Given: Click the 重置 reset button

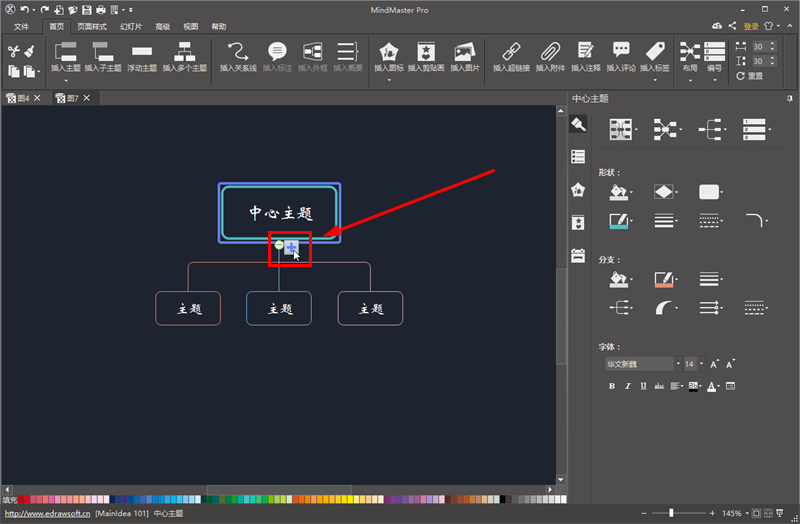Looking at the screenshot, I should click(749, 76).
